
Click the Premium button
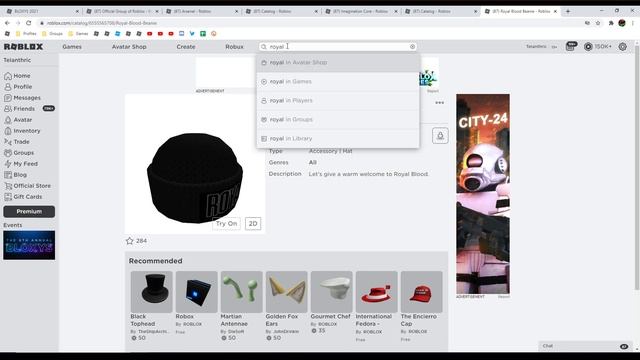[x=29, y=211]
